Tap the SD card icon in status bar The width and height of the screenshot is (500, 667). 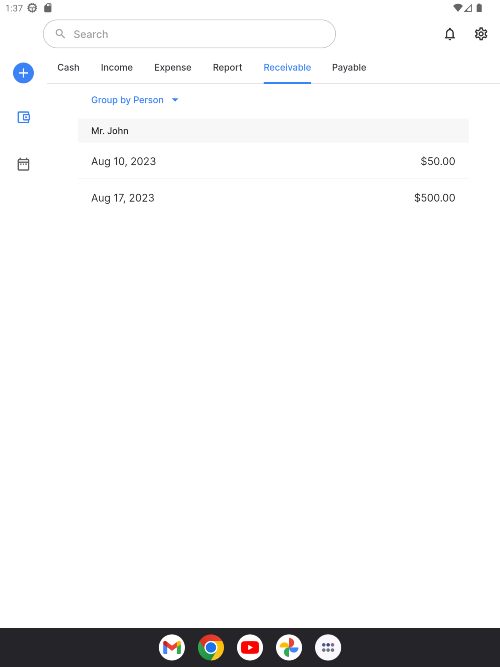(x=48, y=8)
